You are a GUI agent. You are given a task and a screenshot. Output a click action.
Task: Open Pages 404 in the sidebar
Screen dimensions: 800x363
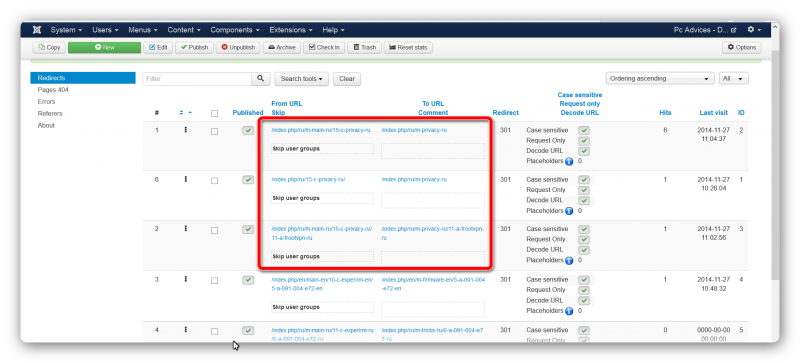click(53, 90)
